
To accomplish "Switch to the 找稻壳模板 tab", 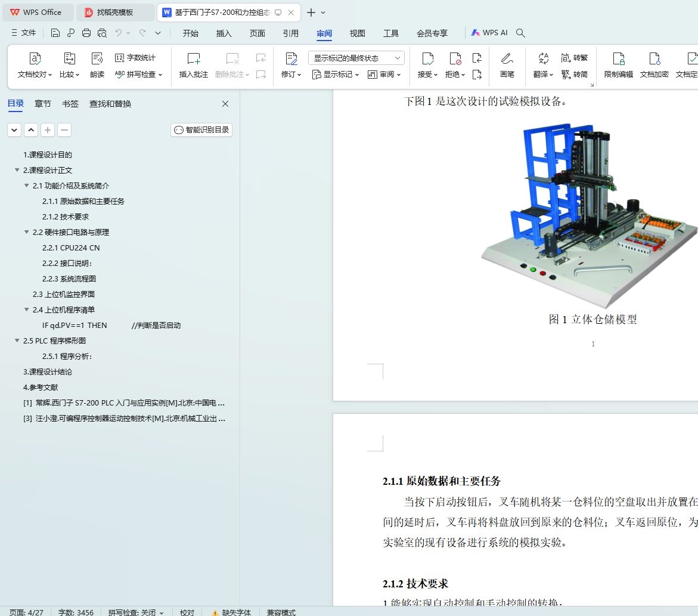I will [115, 13].
